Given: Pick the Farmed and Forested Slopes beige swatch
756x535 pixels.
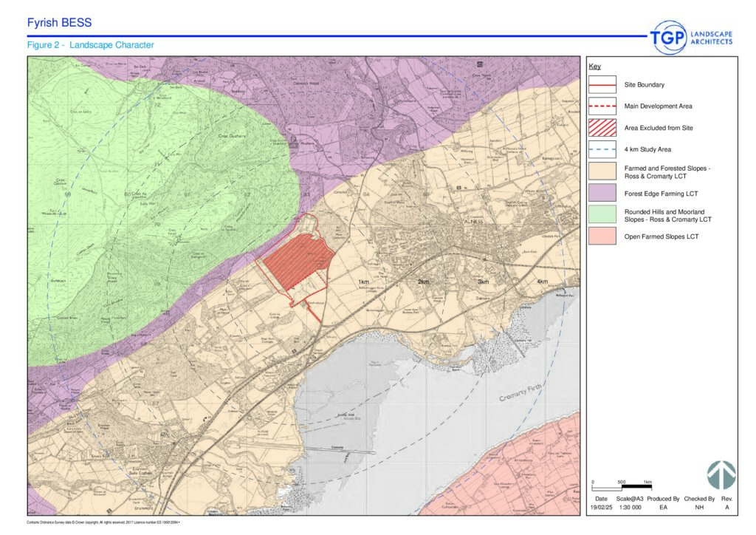Looking at the screenshot, I should point(602,173).
